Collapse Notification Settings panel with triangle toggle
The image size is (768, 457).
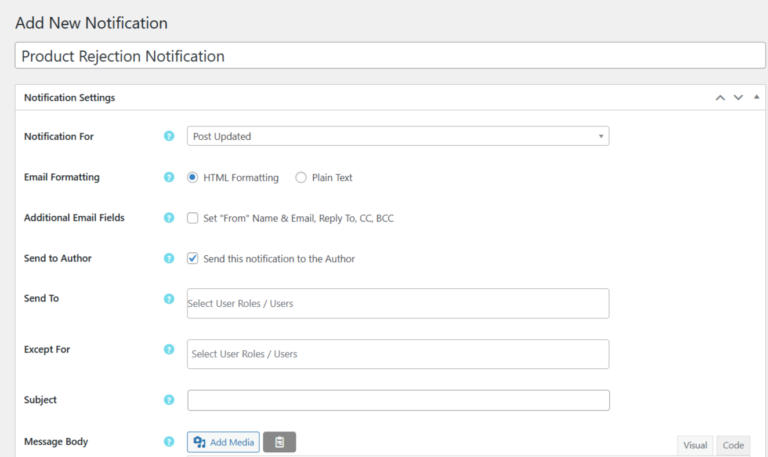pyautogui.click(x=755, y=98)
